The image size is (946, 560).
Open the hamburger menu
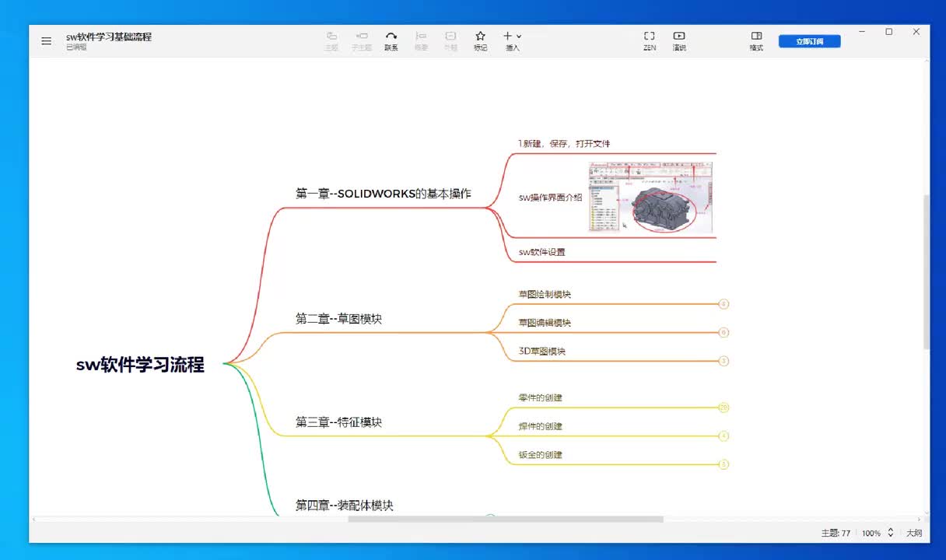coord(47,41)
